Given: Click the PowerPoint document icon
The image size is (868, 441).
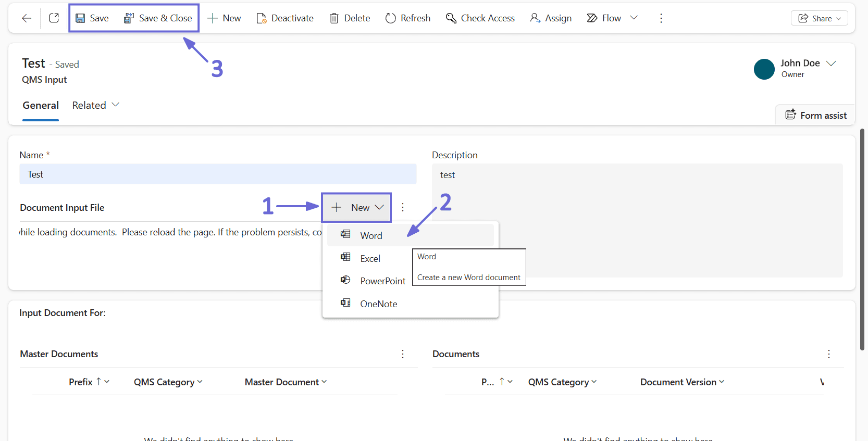Looking at the screenshot, I should click(x=345, y=280).
